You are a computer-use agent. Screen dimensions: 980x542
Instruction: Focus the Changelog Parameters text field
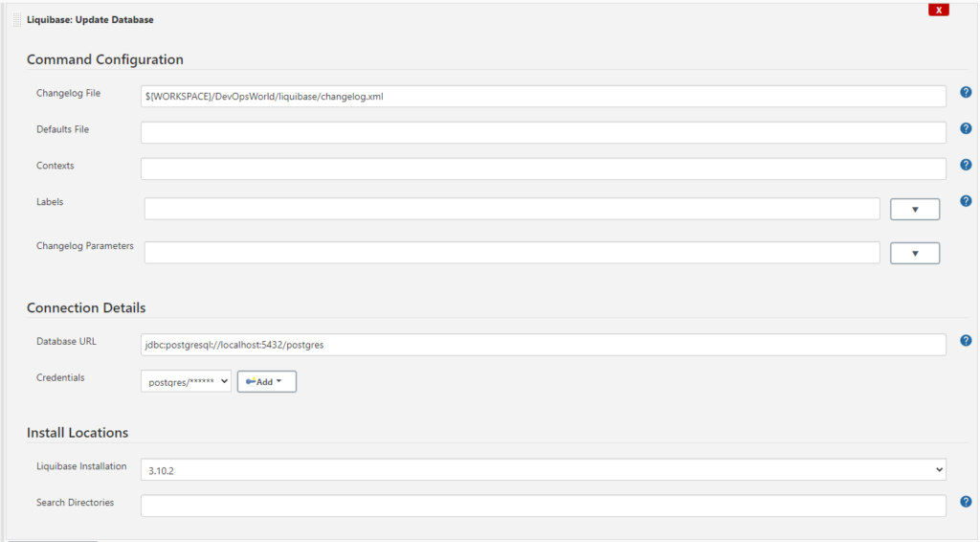tap(512, 253)
